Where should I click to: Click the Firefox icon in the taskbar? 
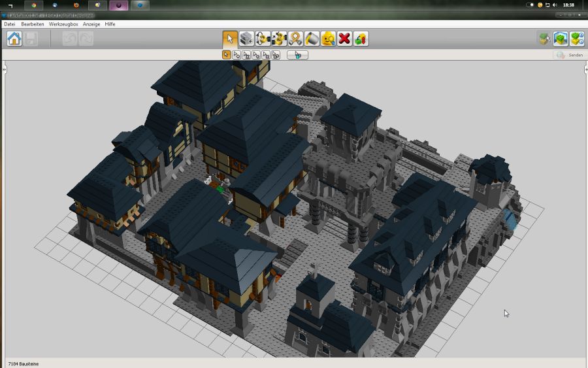coord(76,5)
